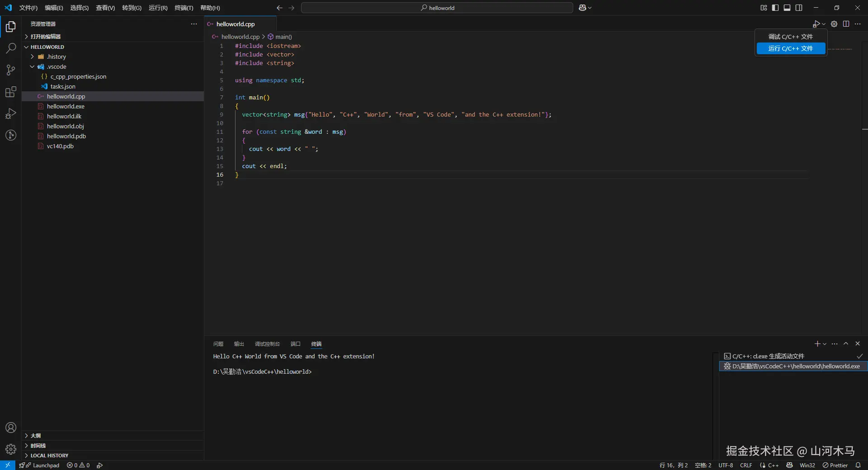868x470 pixels.
Task: Open the 终端(T) menu
Action: tap(184, 8)
